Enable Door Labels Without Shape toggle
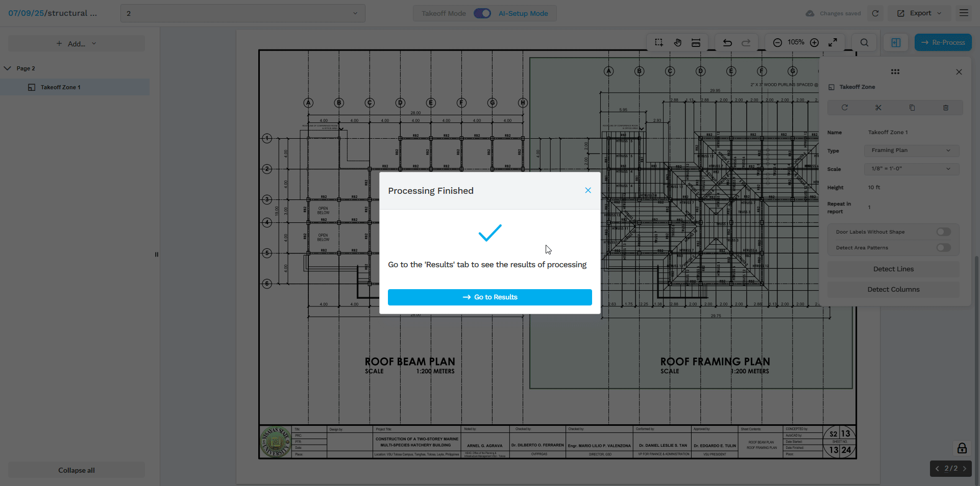980x486 pixels. pyautogui.click(x=943, y=232)
